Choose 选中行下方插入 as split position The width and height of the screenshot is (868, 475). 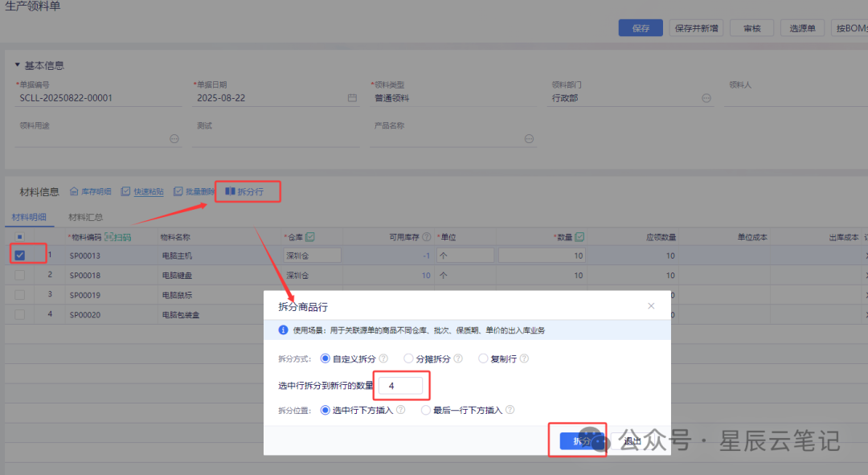(x=325, y=410)
